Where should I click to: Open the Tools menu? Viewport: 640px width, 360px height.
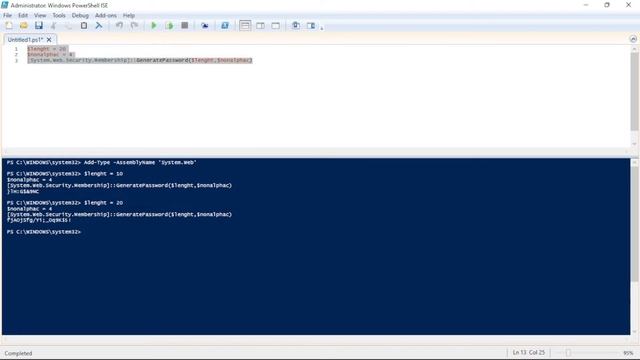point(59,16)
